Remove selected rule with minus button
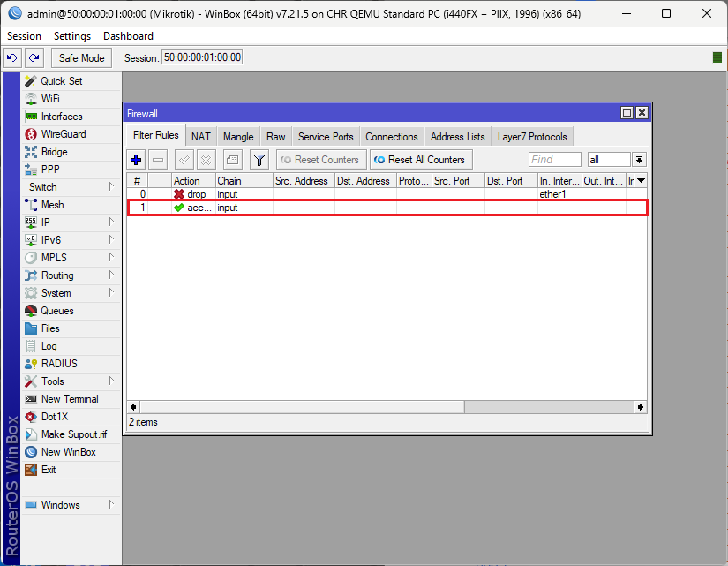Image resolution: width=728 pixels, height=566 pixels. point(158,160)
